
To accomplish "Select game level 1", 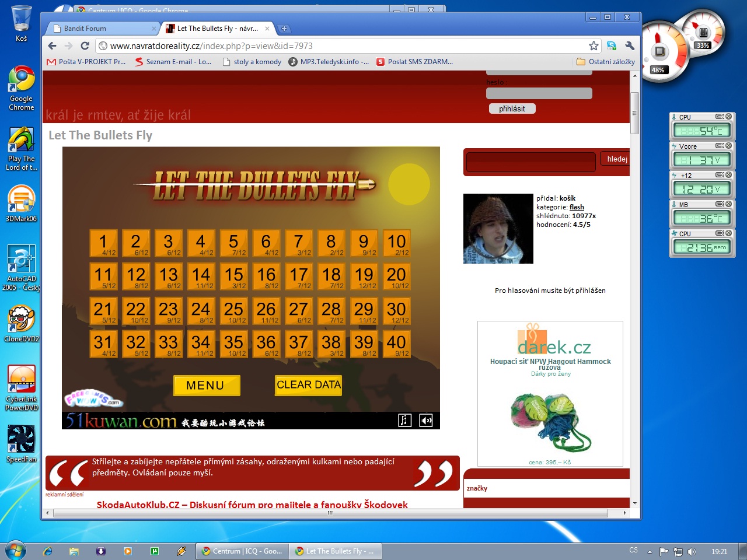I will pyautogui.click(x=103, y=243).
